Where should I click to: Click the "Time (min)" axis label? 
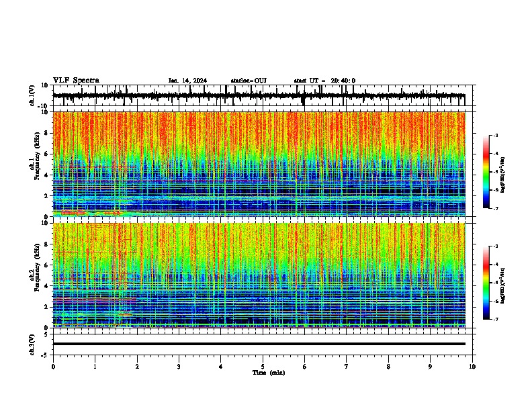[269, 373]
